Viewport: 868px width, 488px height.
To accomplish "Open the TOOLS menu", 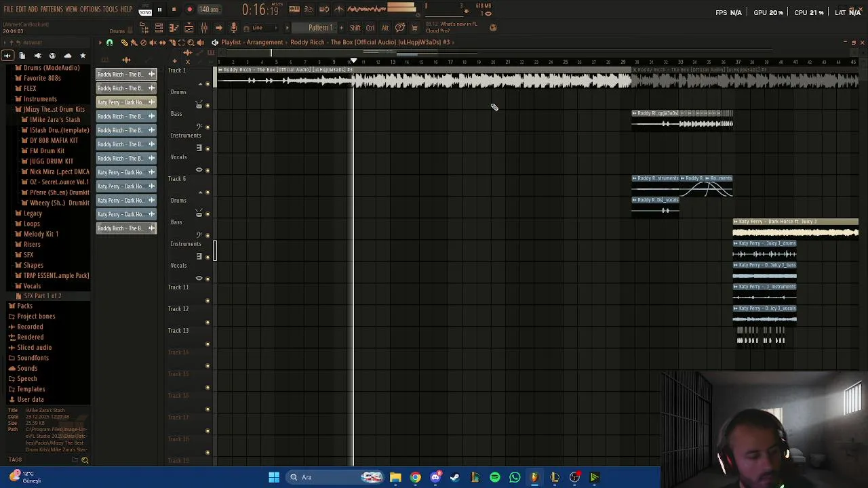I will tap(111, 9).
